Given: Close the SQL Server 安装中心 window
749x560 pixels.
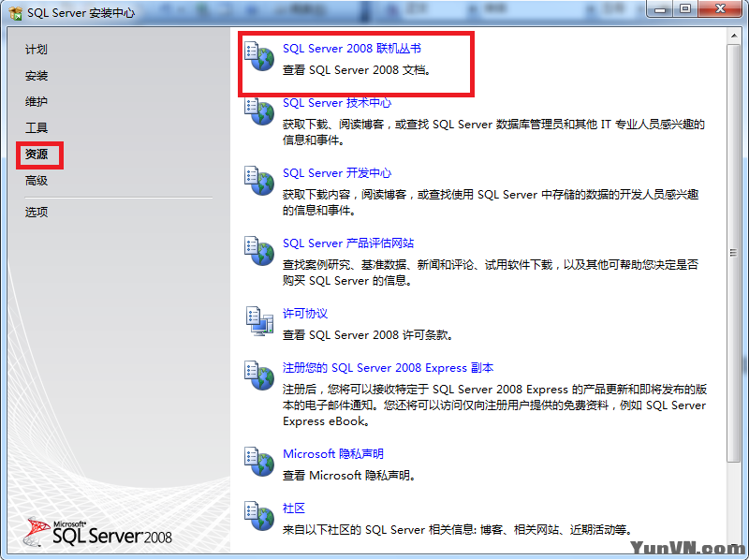Looking at the screenshot, I should (720, 9).
